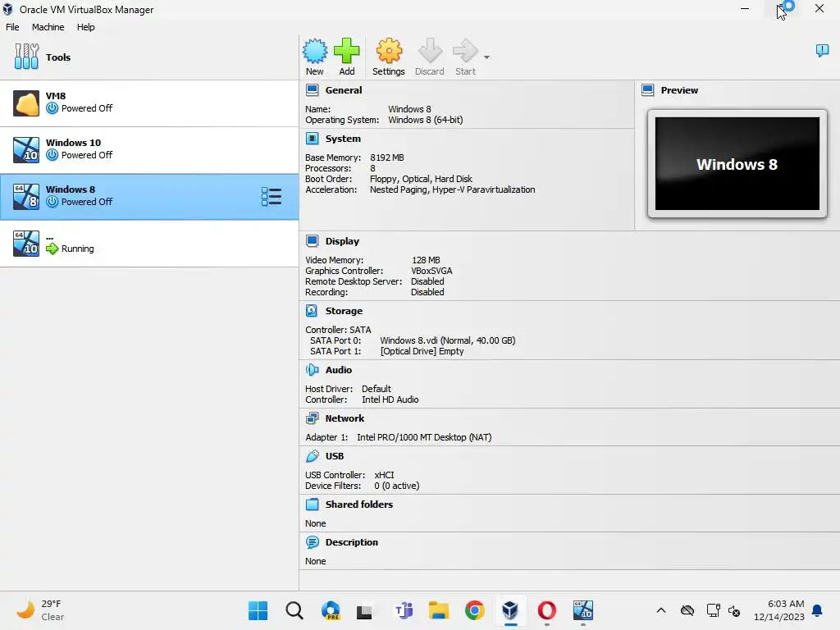Click the Description section heading
840x630 pixels.
point(351,542)
